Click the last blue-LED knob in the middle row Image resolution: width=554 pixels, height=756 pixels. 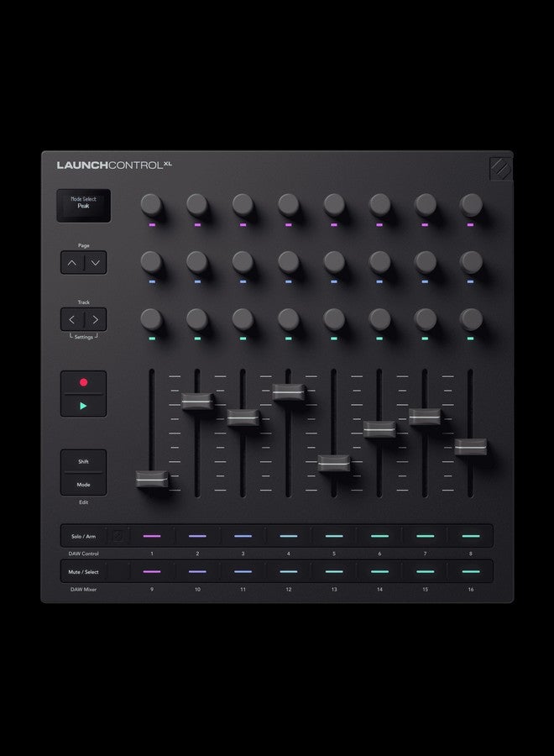pyautogui.click(x=471, y=262)
